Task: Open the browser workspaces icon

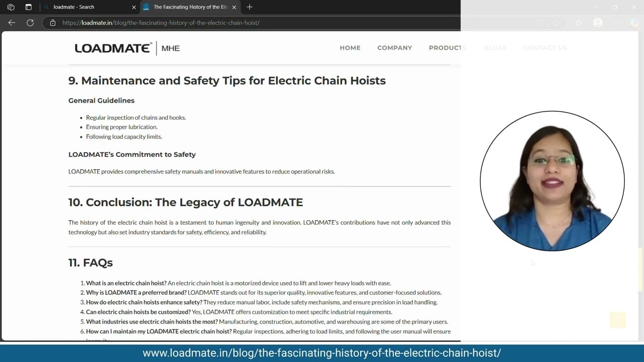Action: 11,7
